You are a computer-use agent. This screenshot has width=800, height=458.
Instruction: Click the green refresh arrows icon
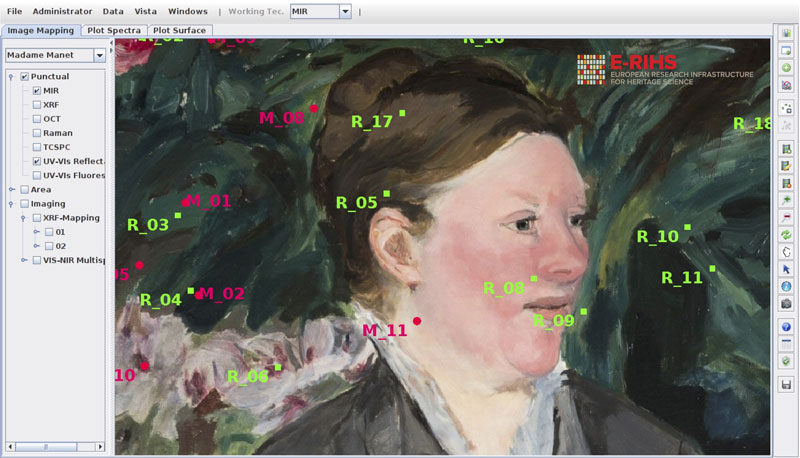(x=786, y=235)
